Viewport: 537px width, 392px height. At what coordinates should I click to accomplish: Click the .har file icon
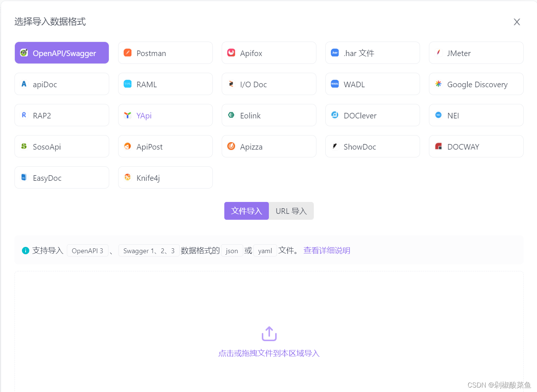(335, 53)
